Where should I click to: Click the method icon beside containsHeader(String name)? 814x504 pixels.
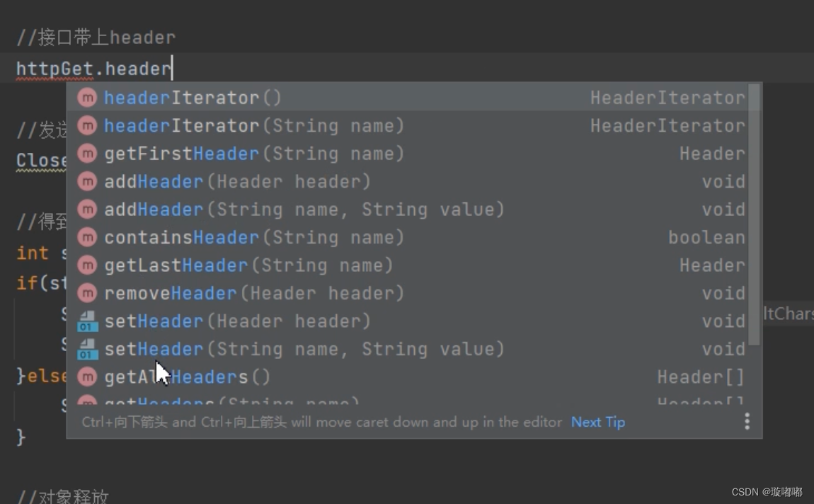[x=86, y=237]
